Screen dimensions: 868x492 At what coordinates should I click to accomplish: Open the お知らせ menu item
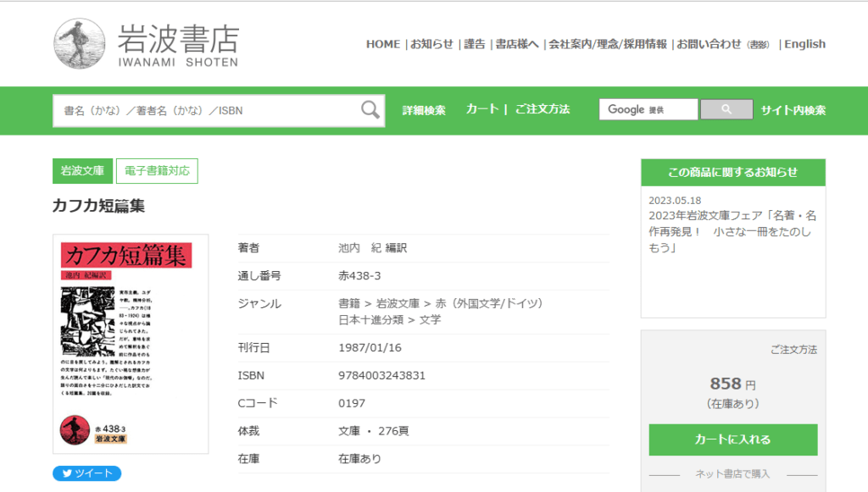(x=432, y=44)
